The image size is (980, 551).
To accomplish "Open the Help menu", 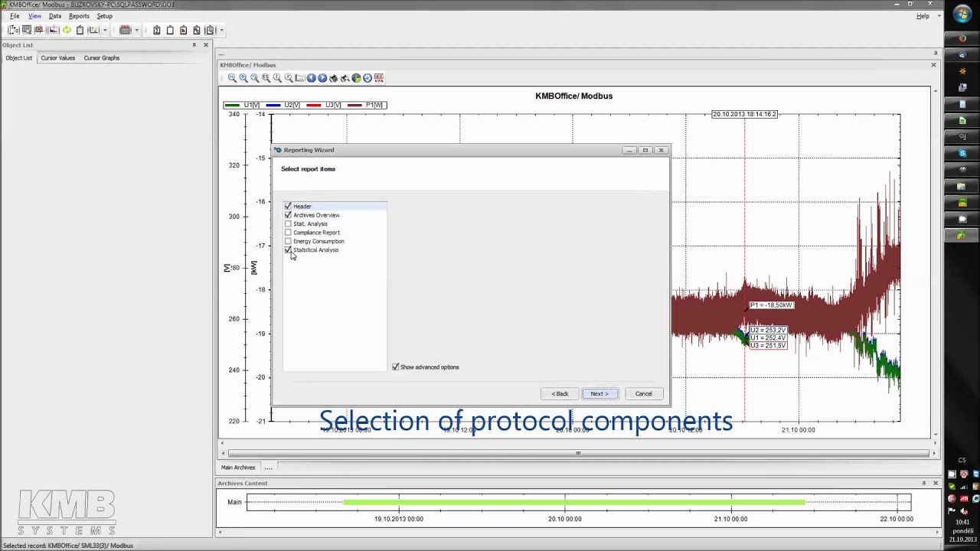I will click(923, 16).
